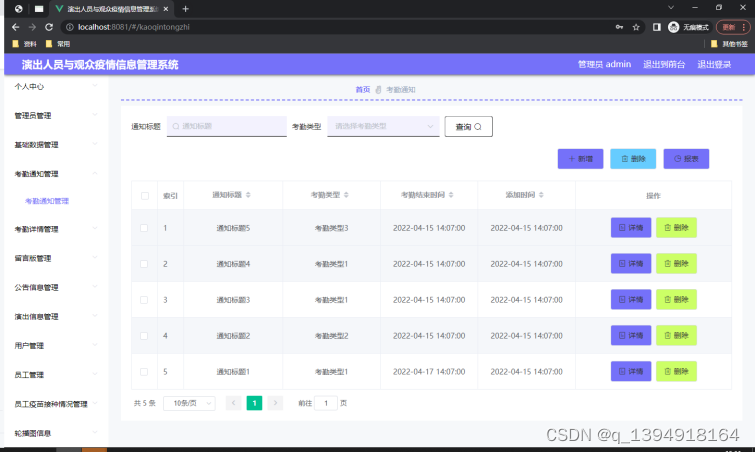Sort by 添加时间 column arrows
Screen dimensions: 755x453
pos(541,195)
